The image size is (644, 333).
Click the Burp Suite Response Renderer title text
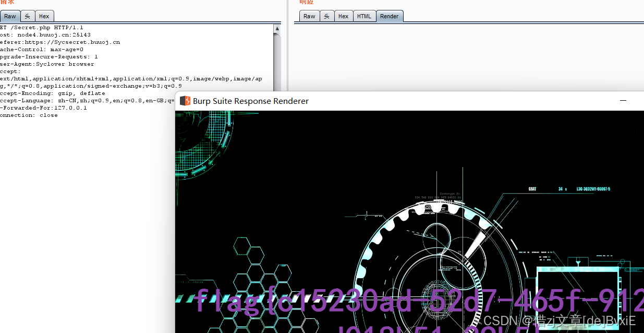(x=251, y=101)
